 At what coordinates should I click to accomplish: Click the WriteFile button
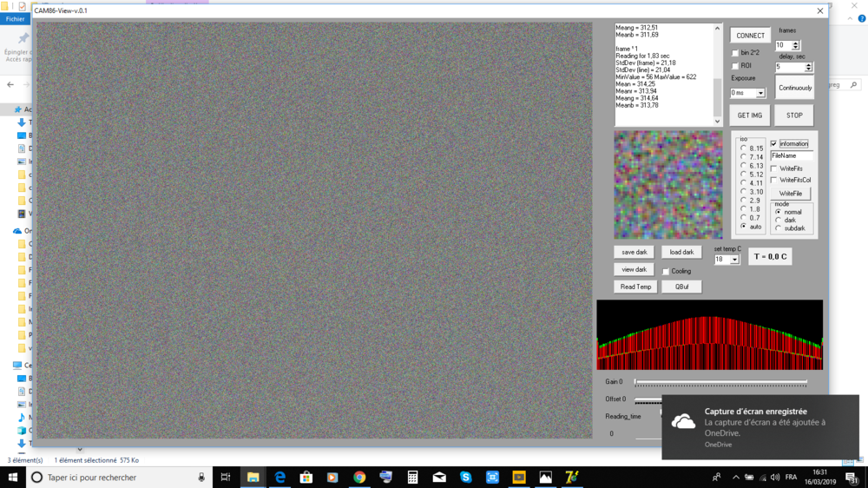tap(791, 194)
